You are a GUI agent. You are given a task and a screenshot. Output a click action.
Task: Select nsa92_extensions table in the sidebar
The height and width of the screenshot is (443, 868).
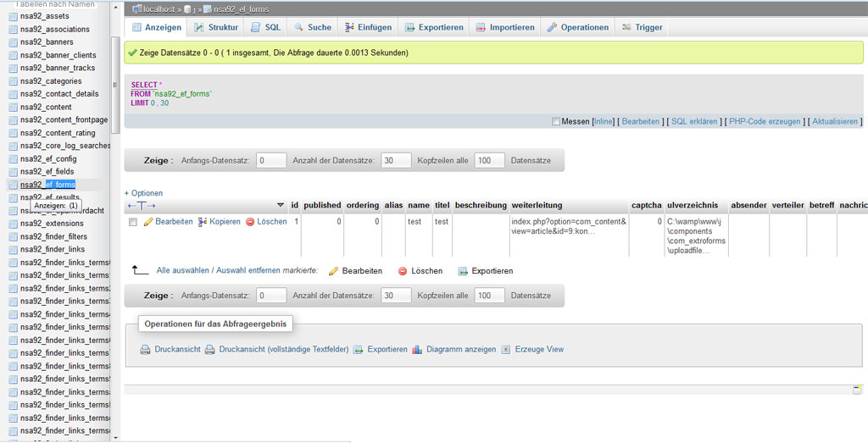tap(52, 224)
